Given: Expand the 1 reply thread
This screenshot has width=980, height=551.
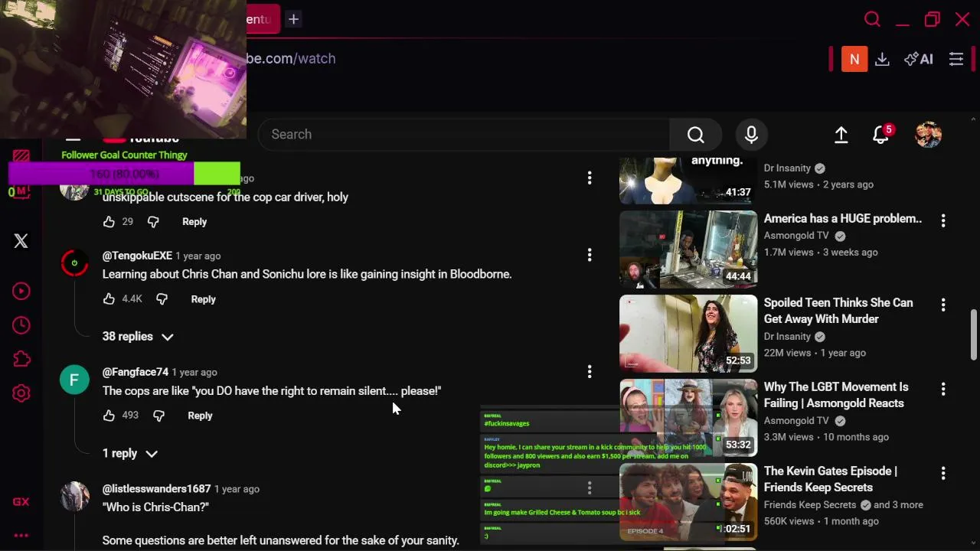Looking at the screenshot, I should pyautogui.click(x=130, y=454).
